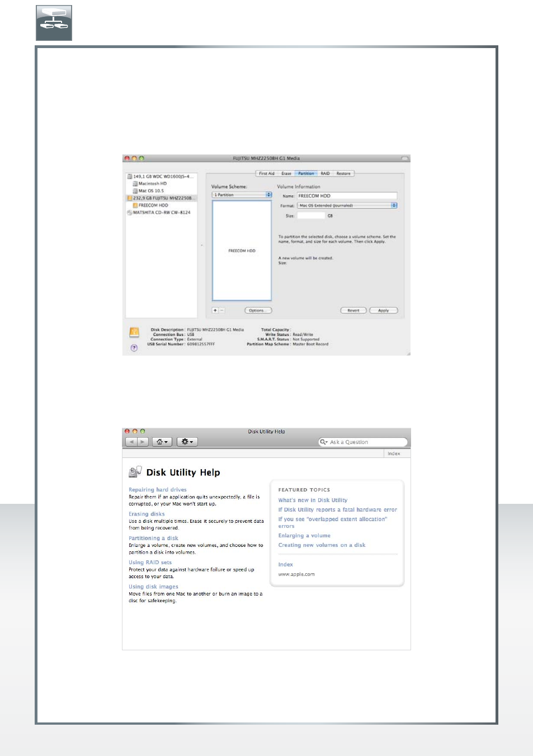Go forward in Disk Utility Help
Viewport: 533px width, 756px height.
coord(143,442)
